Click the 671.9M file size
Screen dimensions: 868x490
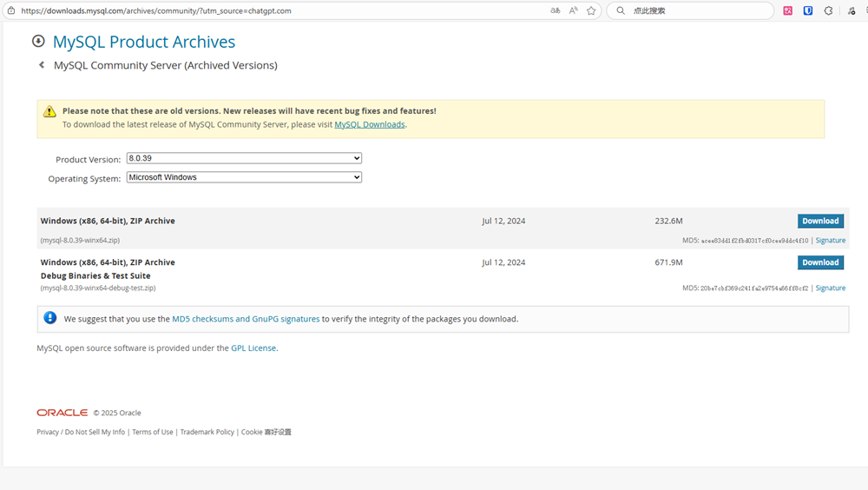(668, 262)
